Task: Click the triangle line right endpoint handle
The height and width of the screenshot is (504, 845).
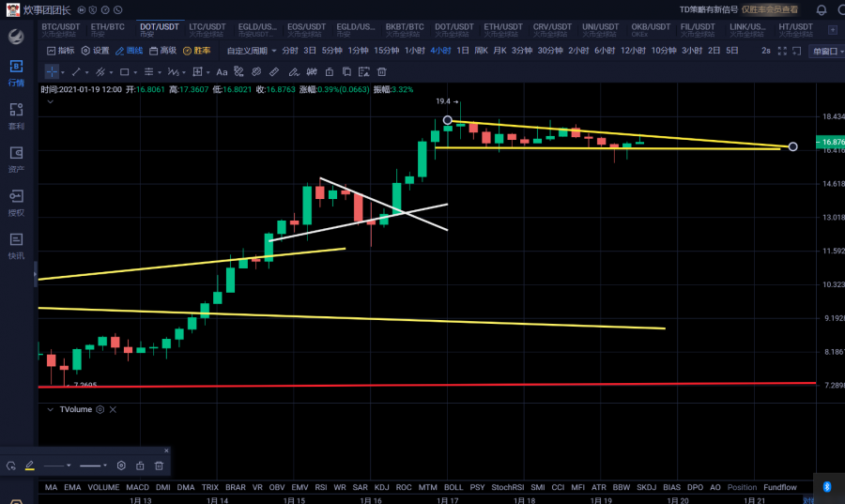Action: 792,146
